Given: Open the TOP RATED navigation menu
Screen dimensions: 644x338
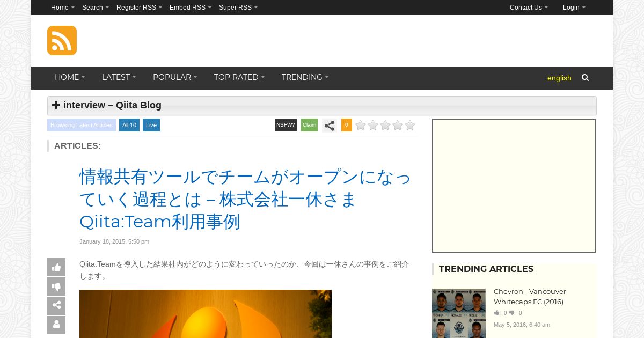Looking at the screenshot, I should pyautogui.click(x=239, y=77).
